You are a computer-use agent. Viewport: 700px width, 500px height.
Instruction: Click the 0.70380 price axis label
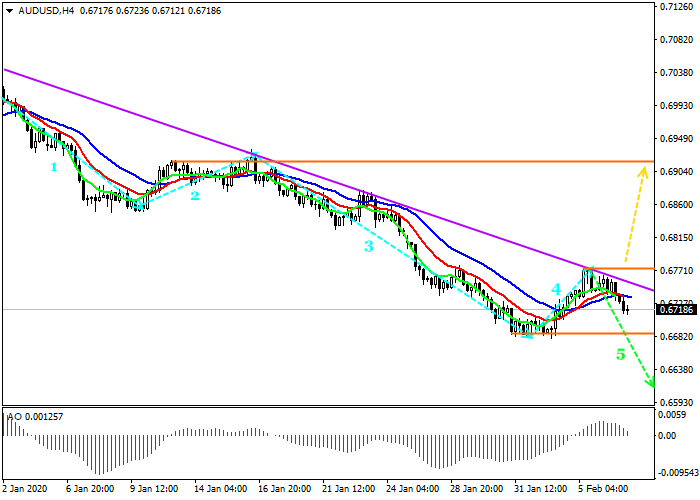tap(677, 73)
